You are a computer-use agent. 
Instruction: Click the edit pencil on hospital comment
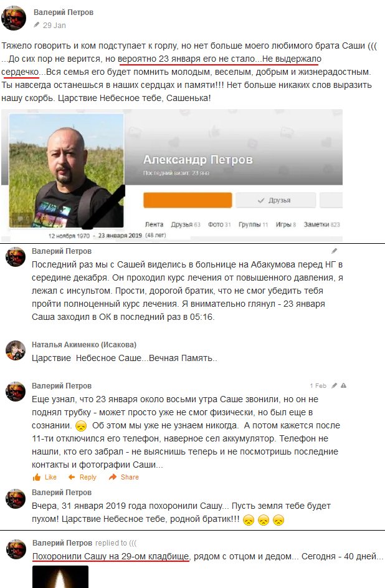point(334,251)
